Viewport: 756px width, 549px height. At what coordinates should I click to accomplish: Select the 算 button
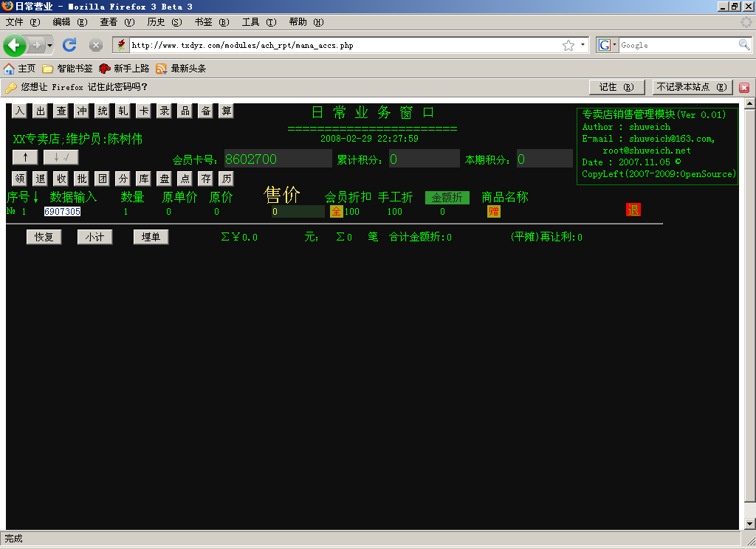227,111
